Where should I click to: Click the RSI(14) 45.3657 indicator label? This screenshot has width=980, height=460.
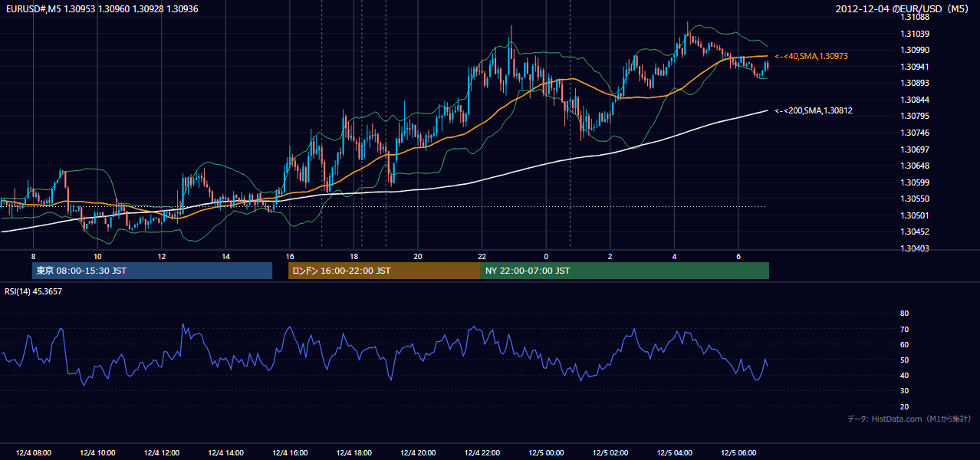(34, 291)
